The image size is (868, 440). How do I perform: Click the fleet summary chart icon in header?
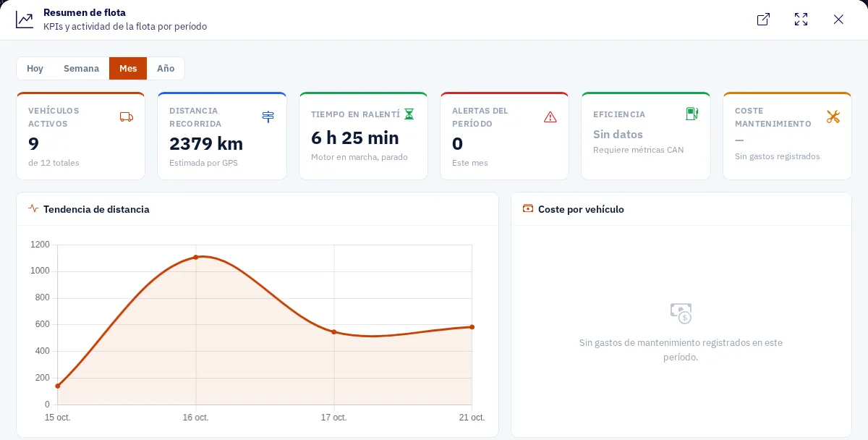pos(25,20)
